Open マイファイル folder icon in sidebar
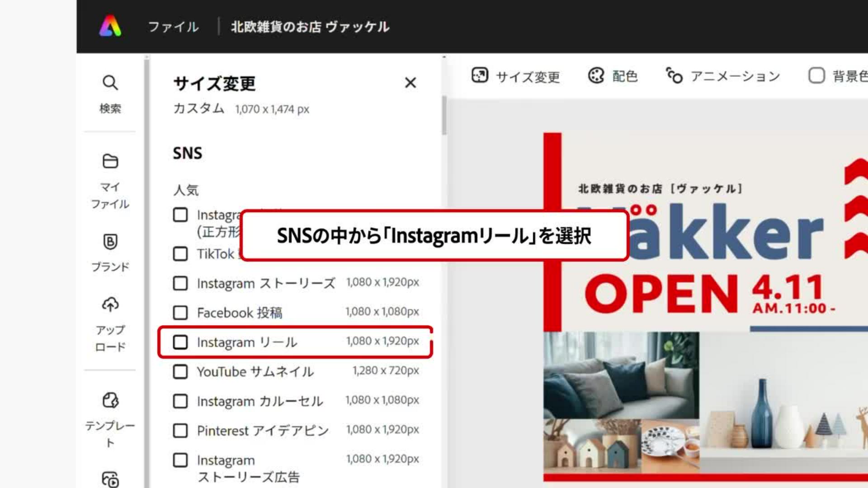Image resolution: width=868 pixels, height=488 pixels. 110,161
